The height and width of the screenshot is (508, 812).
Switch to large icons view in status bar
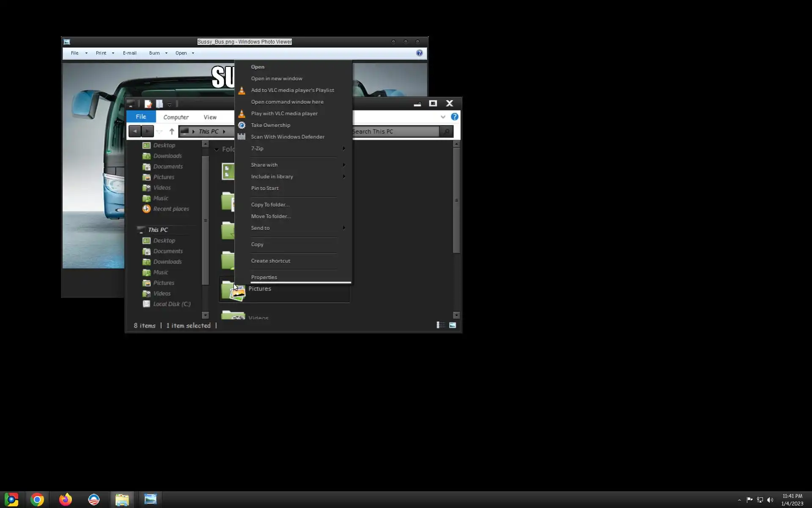coord(453,325)
